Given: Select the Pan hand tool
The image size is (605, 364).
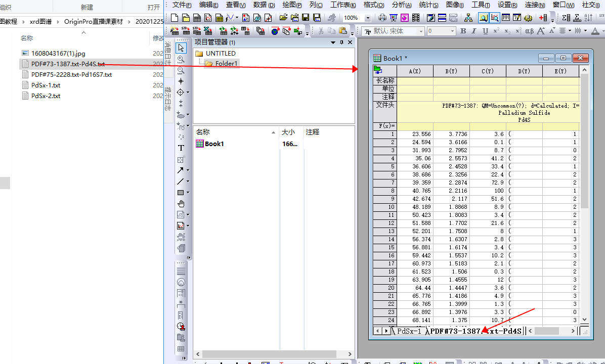Looking at the screenshot, I should click(x=181, y=204).
